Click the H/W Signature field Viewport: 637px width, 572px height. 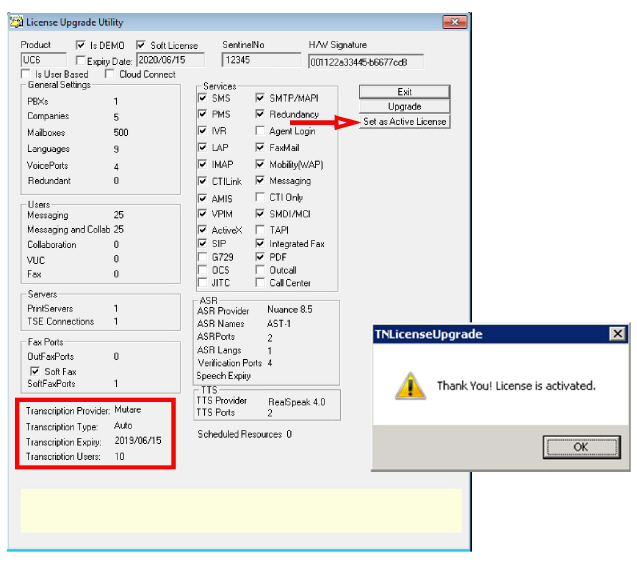pyautogui.click(x=365, y=61)
